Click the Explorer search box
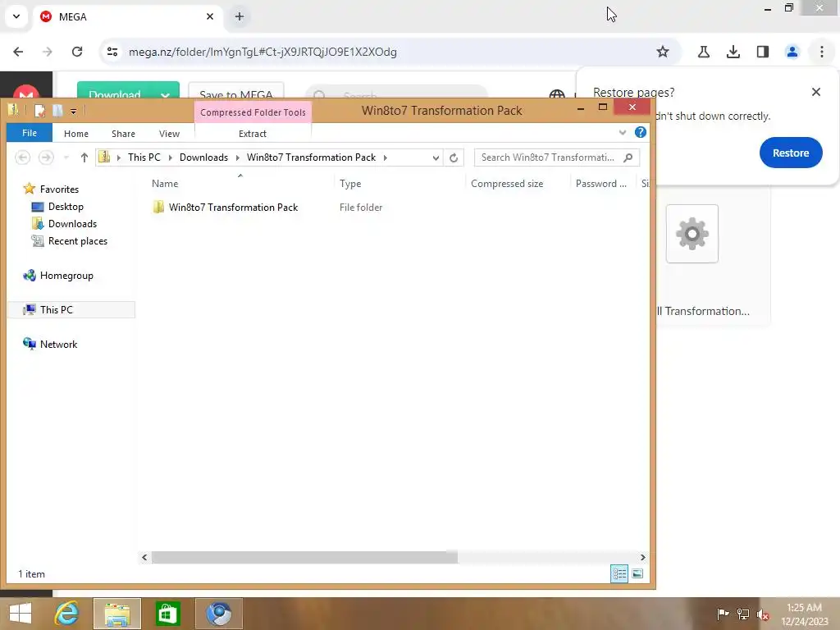840x630 pixels. coord(557,157)
